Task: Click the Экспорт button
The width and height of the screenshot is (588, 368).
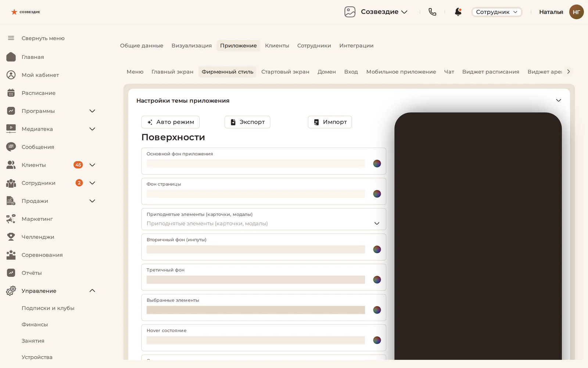Action: tap(247, 122)
